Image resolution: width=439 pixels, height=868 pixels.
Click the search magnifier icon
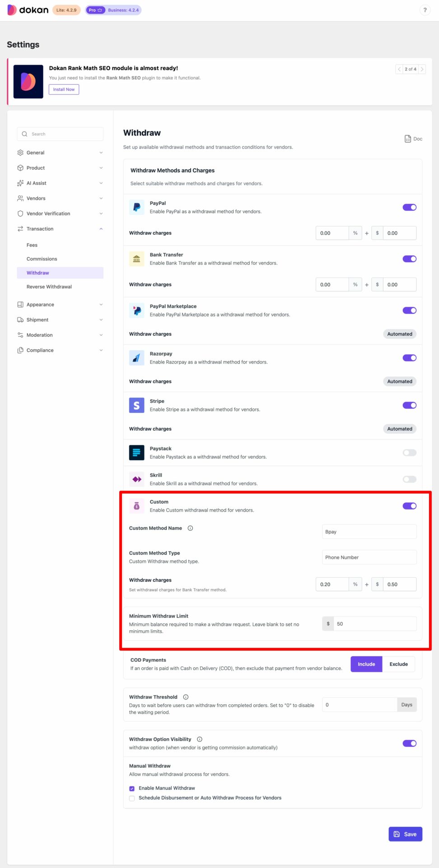click(24, 134)
